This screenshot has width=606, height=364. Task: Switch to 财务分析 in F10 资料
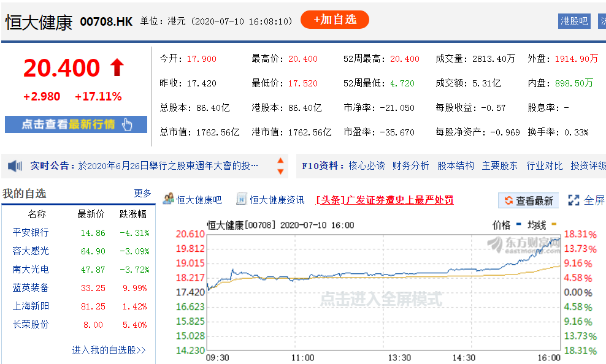click(x=411, y=165)
